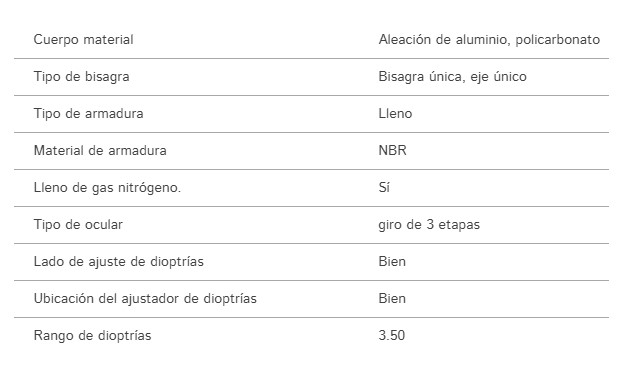The height and width of the screenshot is (378, 622).
Task: Select the "3.50" value
Action: click(x=392, y=336)
